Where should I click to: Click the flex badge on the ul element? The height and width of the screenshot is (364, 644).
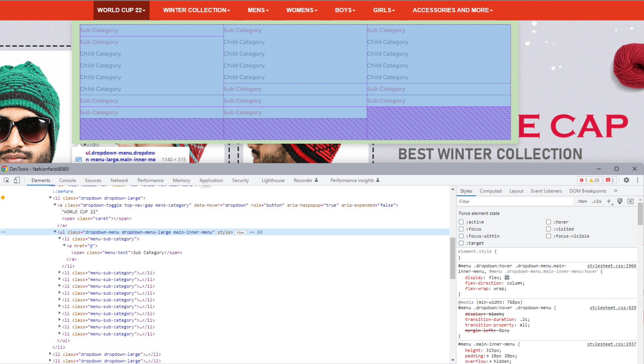pyautogui.click(x=241, y=232)
